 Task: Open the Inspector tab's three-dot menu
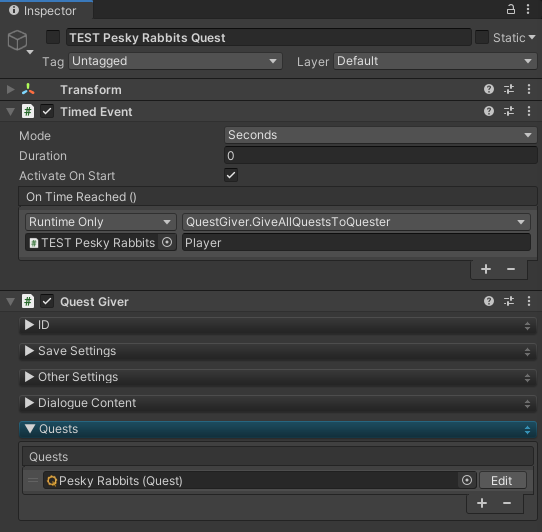(528, 9)
